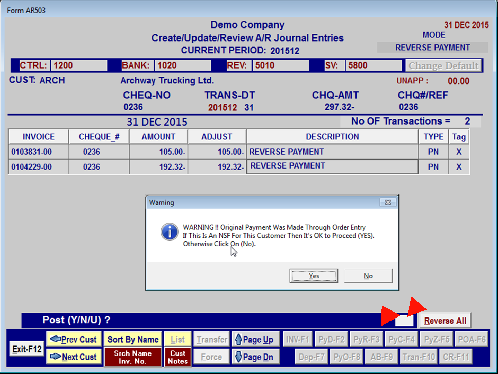The image size is (498, 374).
Task: Click description of invoice 0104229-00 row
Action: coord(332,166)
